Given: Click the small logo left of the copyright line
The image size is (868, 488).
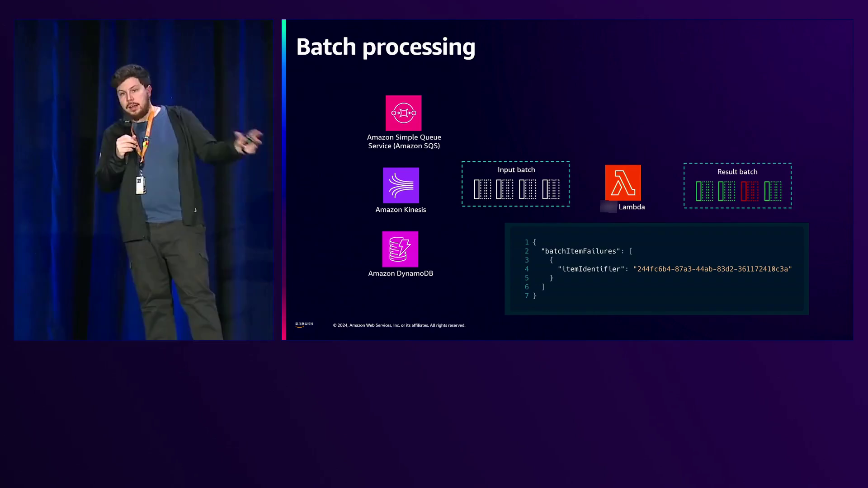Looking at the screenshot, I should click(x=304, y=324).
